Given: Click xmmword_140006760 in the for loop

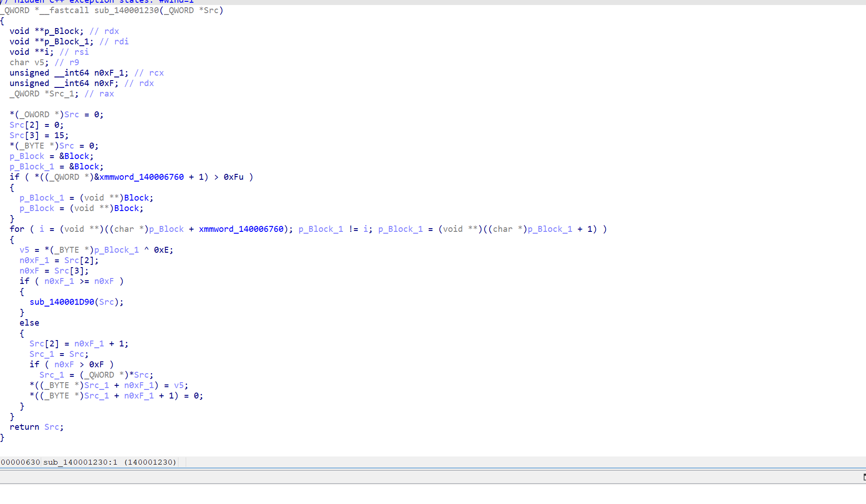Looking at the screenshot, I should pyautogui.click(x=241, y=229).
